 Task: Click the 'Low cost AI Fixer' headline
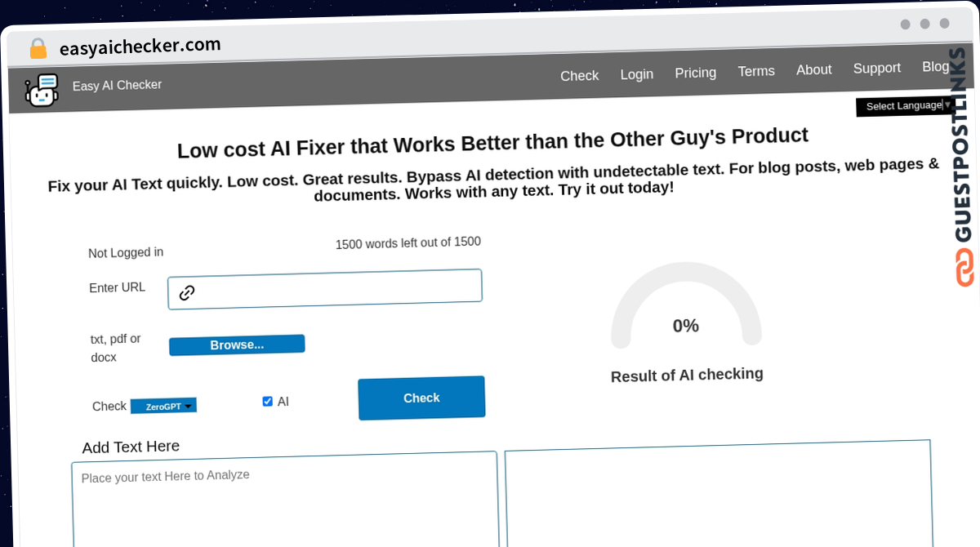(492, 142)
